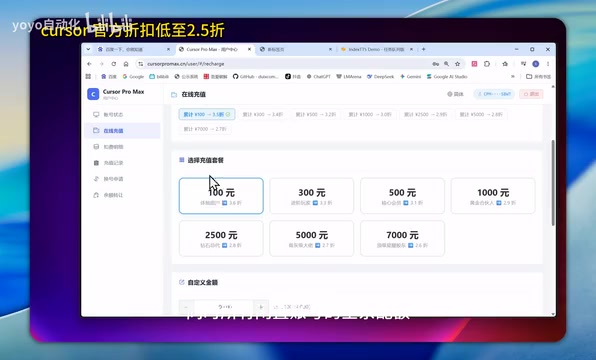Expand the bookmarks overflow chevron
Image resolution: width=596 pixels, height=360 pixels.
click(x=513, y=76)
